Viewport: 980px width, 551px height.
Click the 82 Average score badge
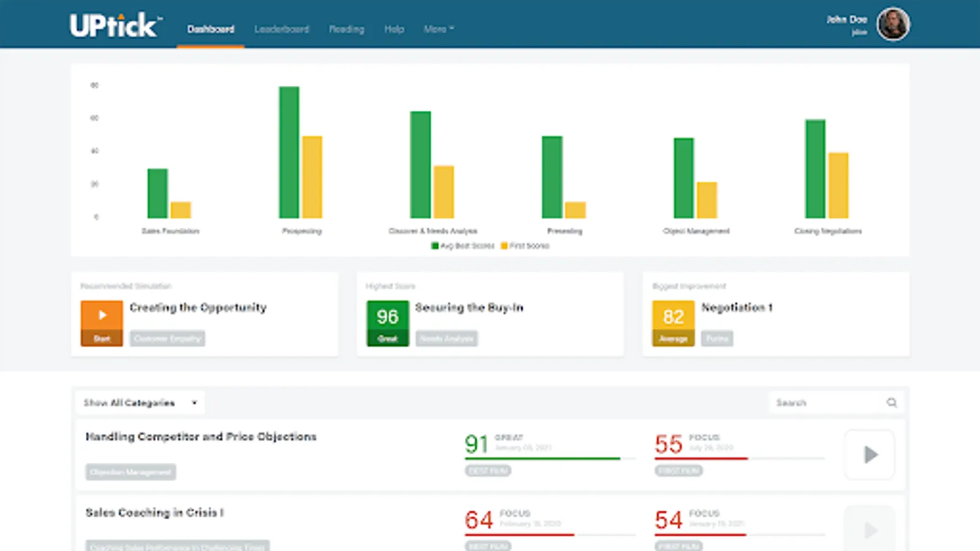click(x=673, y=323)
